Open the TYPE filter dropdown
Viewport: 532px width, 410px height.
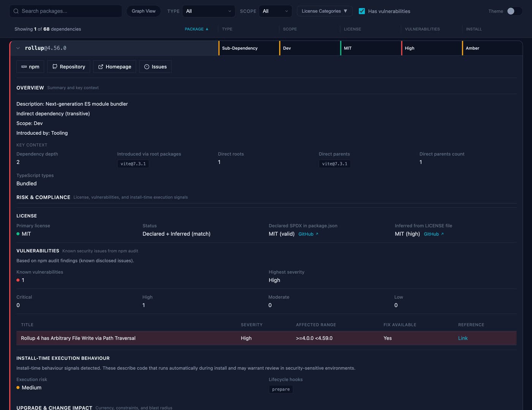click(x=208, y=11)
